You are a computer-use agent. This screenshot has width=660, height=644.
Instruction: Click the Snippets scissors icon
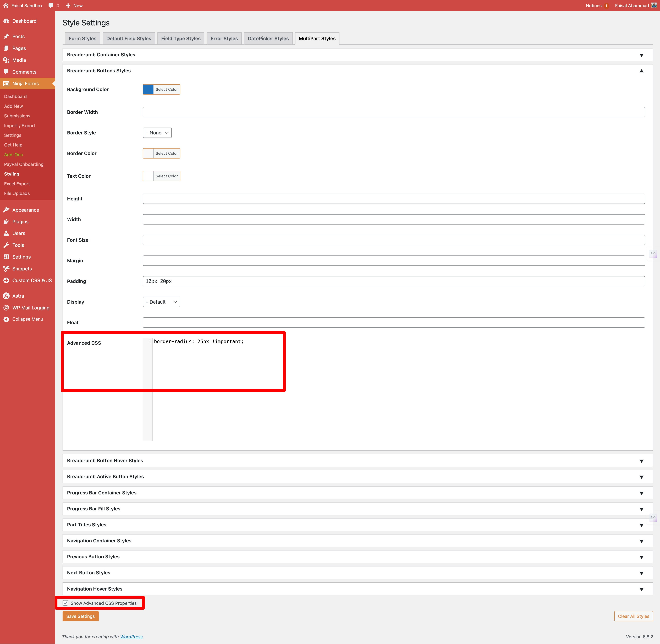tap(6, 269)
